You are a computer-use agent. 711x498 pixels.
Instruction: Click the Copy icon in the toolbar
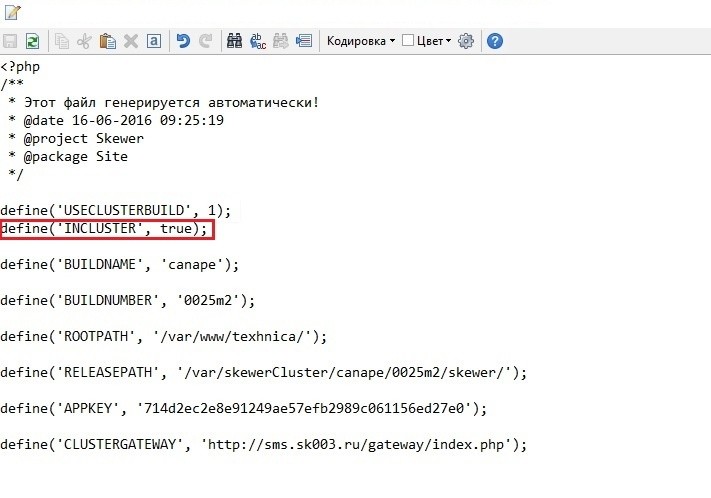pos(62,41)
